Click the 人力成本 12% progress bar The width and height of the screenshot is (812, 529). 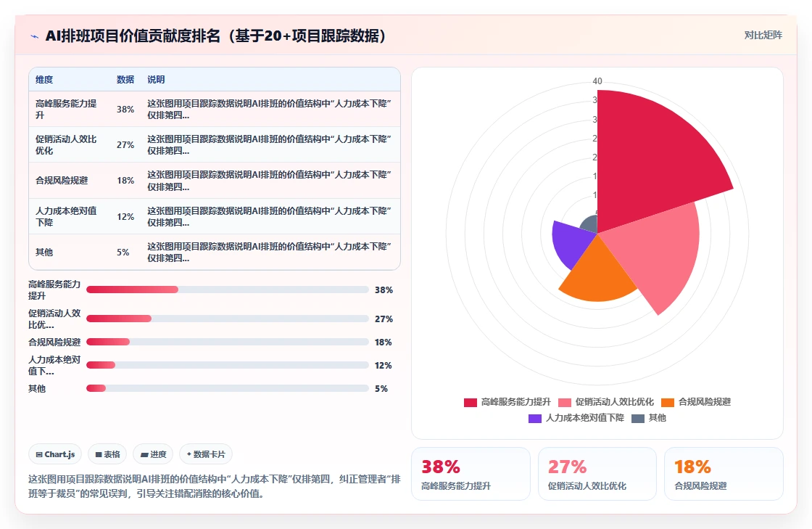(x=228, y=365)
